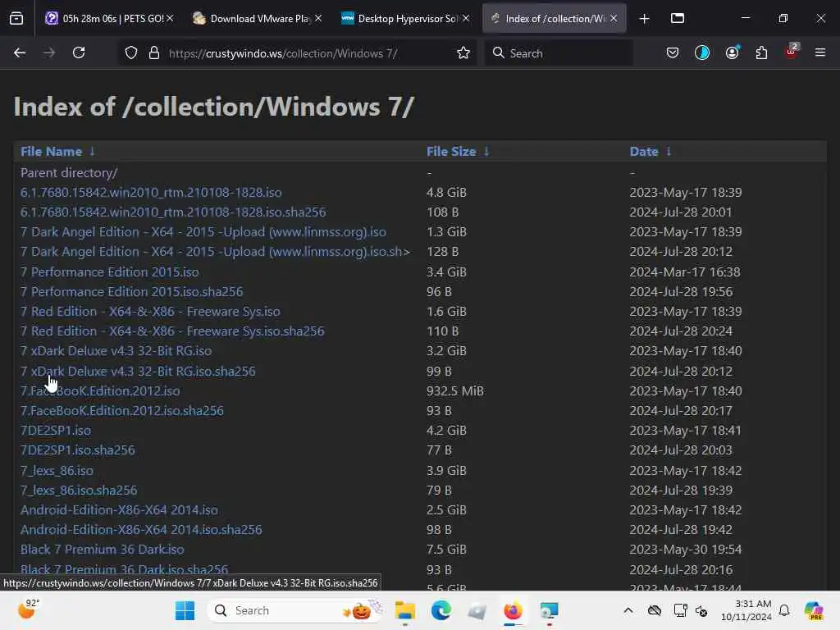
Task: Sort the listing by Date
Action: [x=644, y=152]
